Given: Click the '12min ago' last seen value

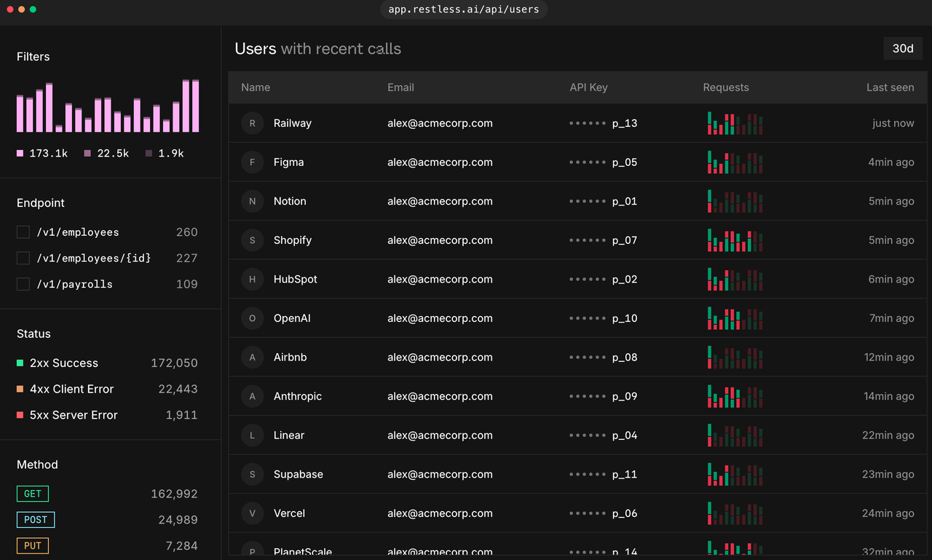Looking at the screenshot, I should (889, 357).
